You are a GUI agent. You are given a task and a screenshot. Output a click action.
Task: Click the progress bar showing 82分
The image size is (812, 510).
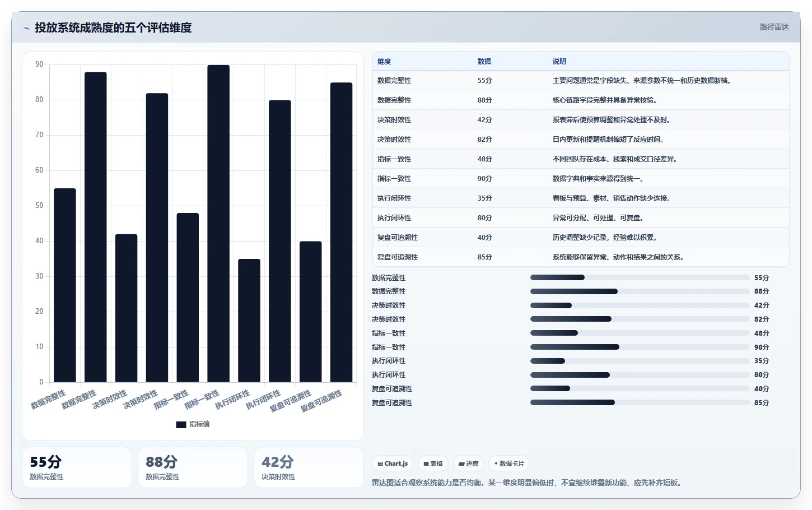click(x=640, y=319)
